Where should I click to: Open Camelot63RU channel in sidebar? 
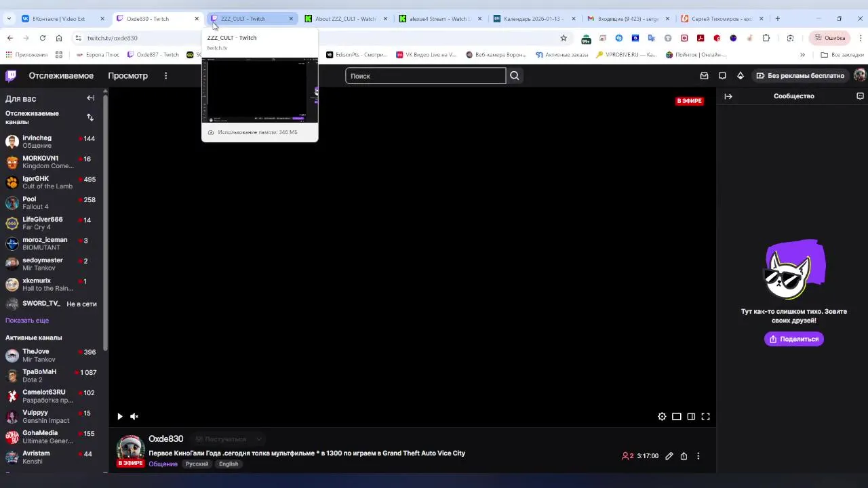tap(52, 396)
